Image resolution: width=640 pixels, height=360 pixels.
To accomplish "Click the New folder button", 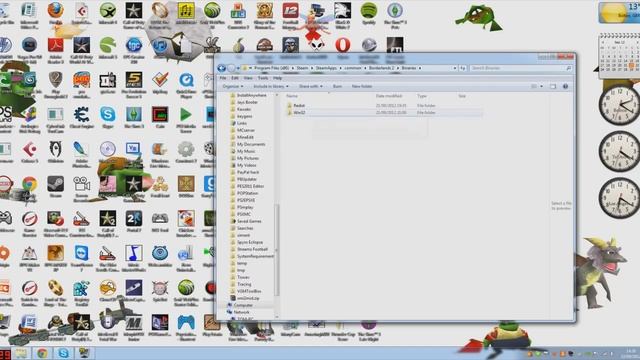I will [362, 87].
